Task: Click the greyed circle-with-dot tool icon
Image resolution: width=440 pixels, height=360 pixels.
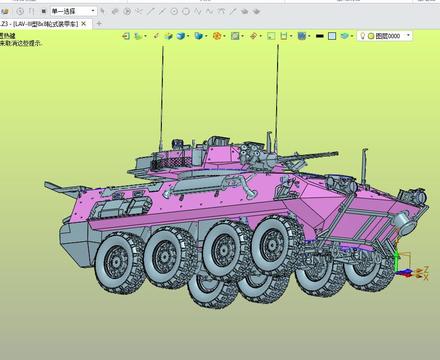Action: pyautogui.click(x=174, y=12)
